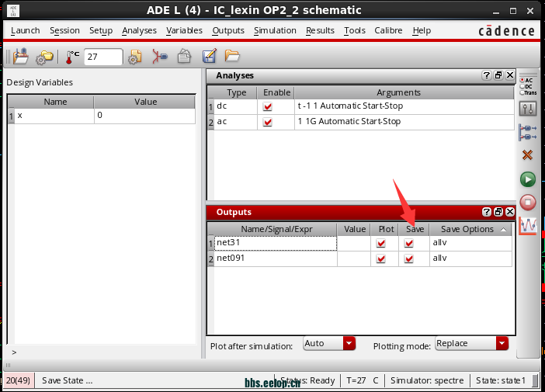This screenshot has height=392, width=545.
Task: Click allv save option for net31
Action: tap(470, 243)
